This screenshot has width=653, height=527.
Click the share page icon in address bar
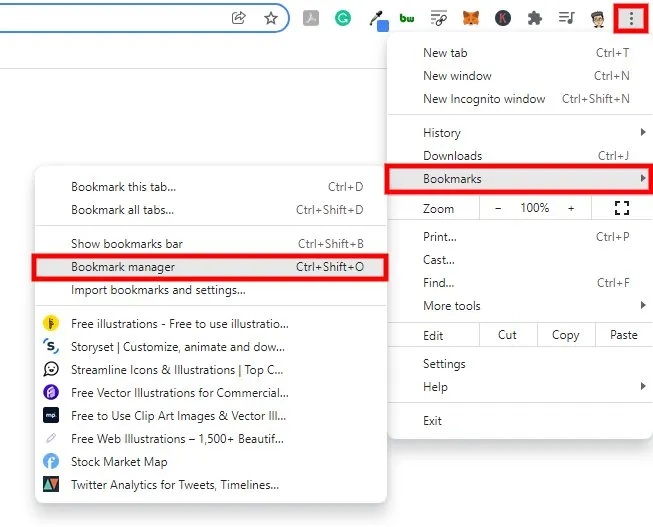(x=239, y=18)
